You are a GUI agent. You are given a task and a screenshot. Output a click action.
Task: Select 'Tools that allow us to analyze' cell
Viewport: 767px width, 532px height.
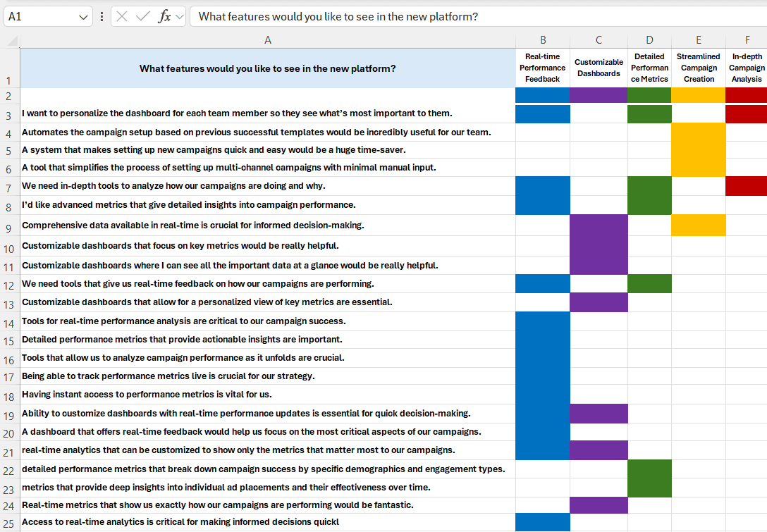pos(268,358)
